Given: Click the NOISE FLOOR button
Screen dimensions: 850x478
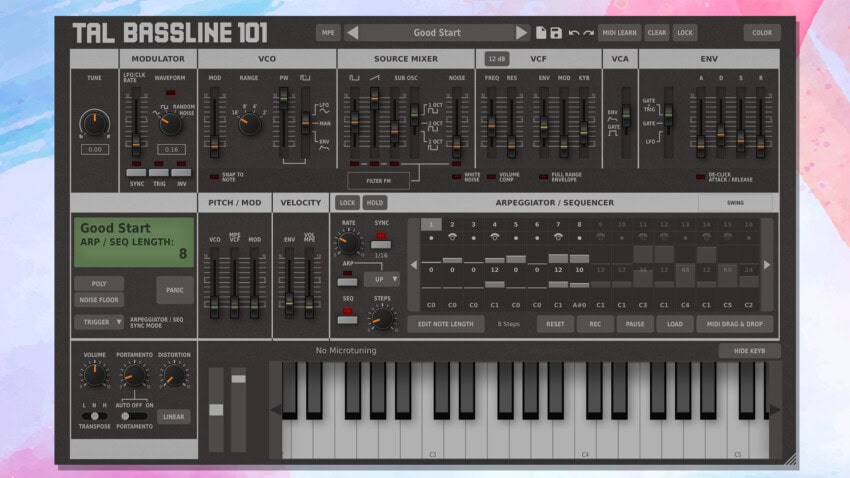Looking at the screenshot, I should 99,300.
